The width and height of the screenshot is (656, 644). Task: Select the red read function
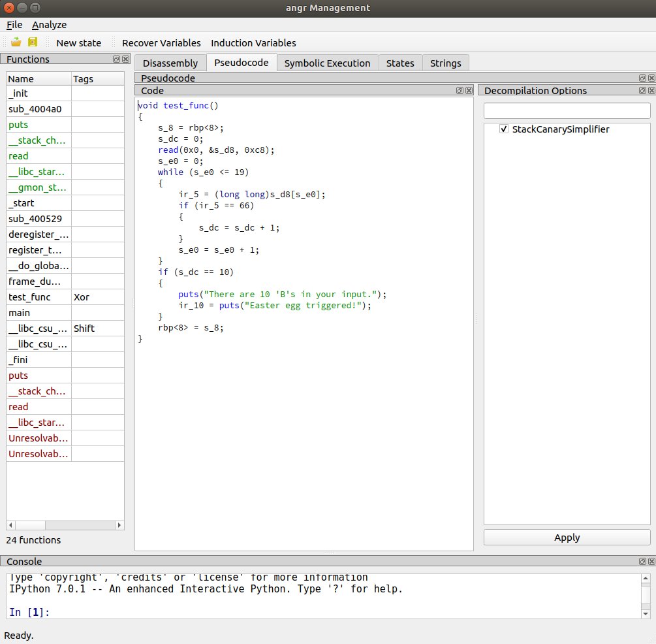(x=65, y=407)
